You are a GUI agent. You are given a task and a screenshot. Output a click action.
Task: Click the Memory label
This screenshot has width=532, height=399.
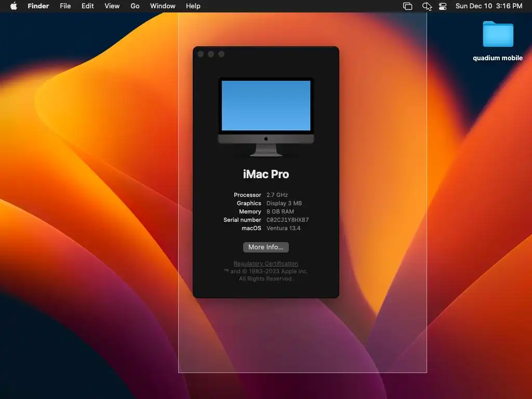[x=250, y=211]
